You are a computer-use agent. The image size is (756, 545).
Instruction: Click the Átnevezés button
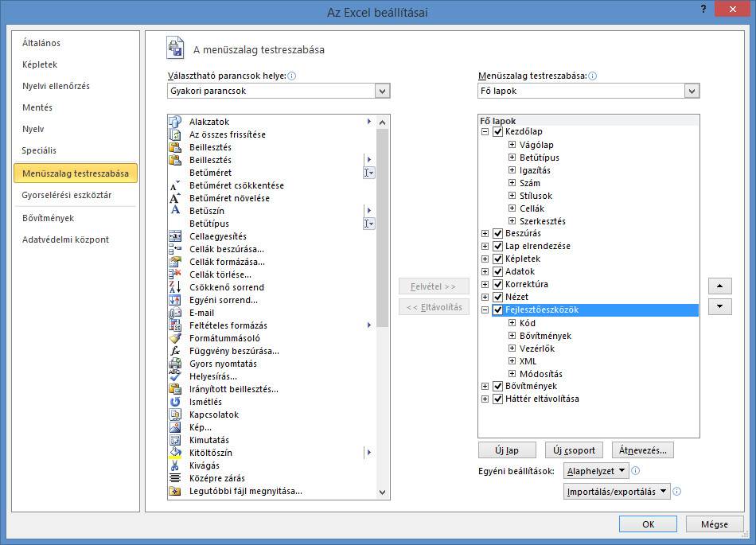pos(643,450)
